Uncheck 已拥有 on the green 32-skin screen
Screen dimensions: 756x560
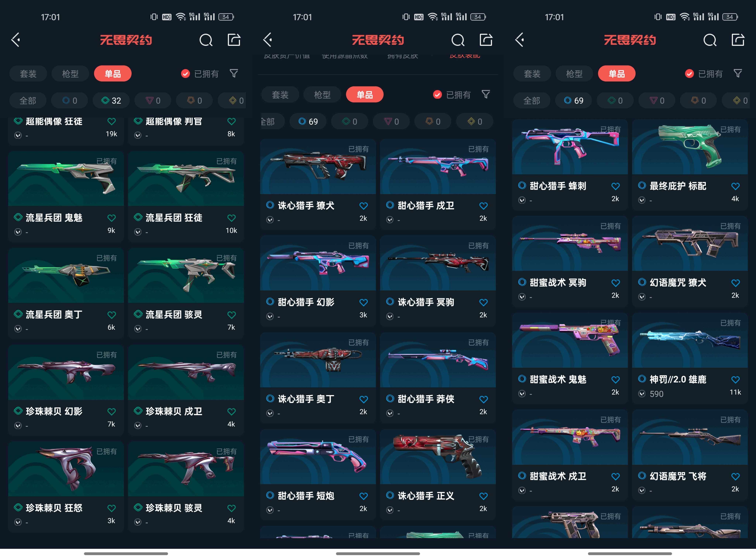coord(185,74)
